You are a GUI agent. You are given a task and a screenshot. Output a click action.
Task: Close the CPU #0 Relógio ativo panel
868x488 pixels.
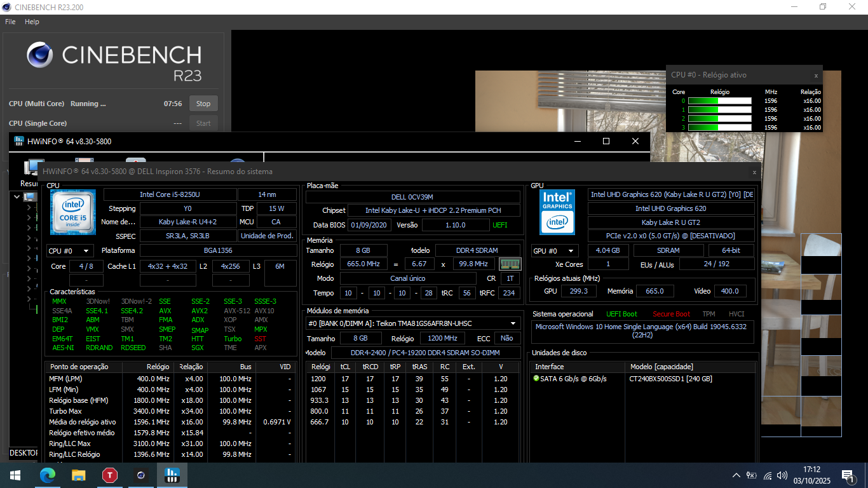click(816, 76)
